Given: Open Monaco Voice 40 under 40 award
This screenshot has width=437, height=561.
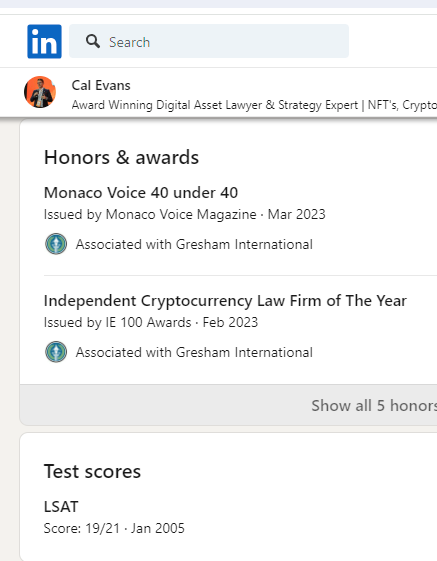Looking at the screenshot, I should point(141,192).
